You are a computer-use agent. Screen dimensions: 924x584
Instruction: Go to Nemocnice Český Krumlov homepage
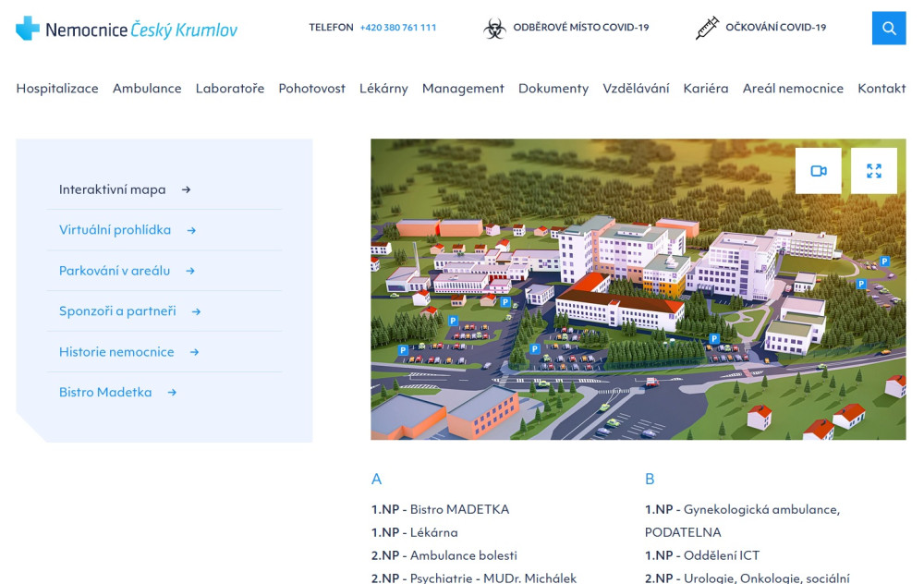click(127, 29)
